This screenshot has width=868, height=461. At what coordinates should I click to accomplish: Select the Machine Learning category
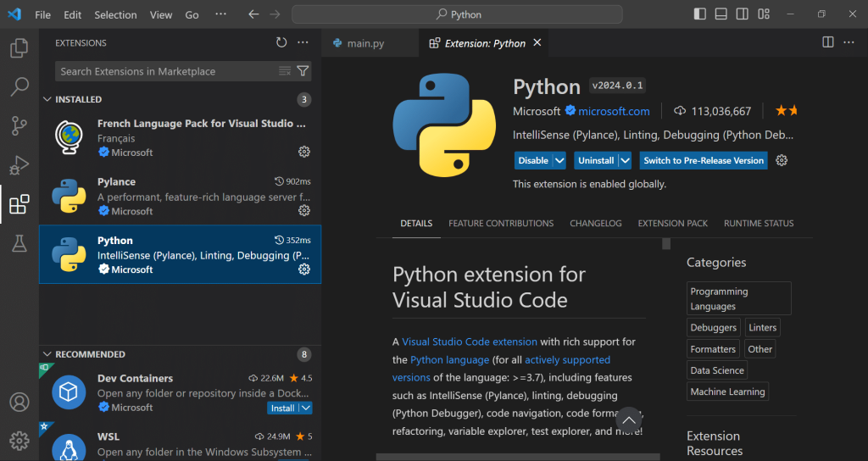727,392
